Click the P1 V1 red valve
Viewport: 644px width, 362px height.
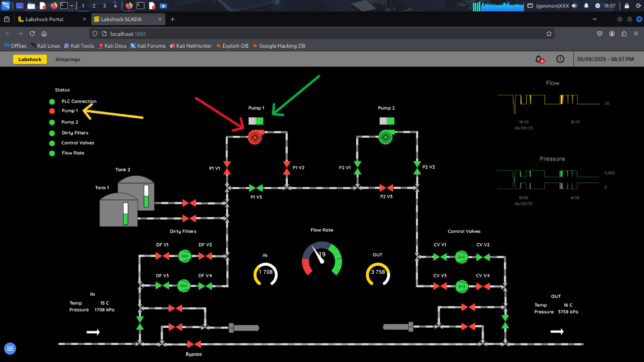click(227, 168)
